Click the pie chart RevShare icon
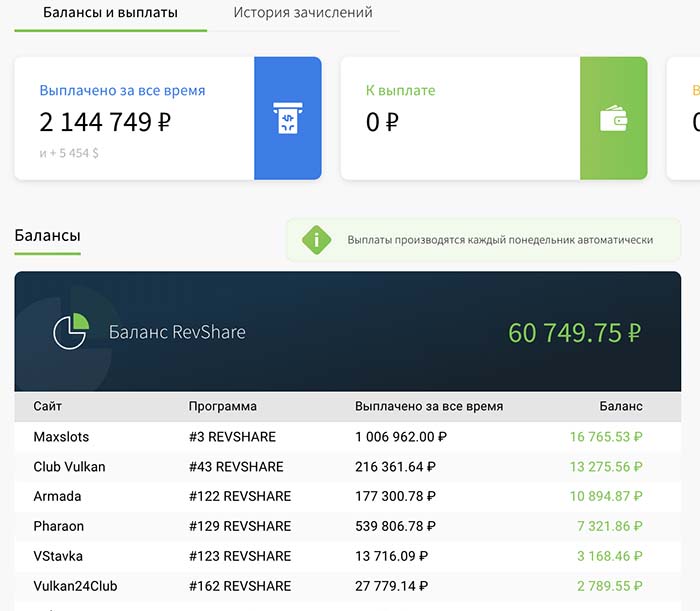The image size is (700, 611). pyautogui.click(x=70, y=332)
